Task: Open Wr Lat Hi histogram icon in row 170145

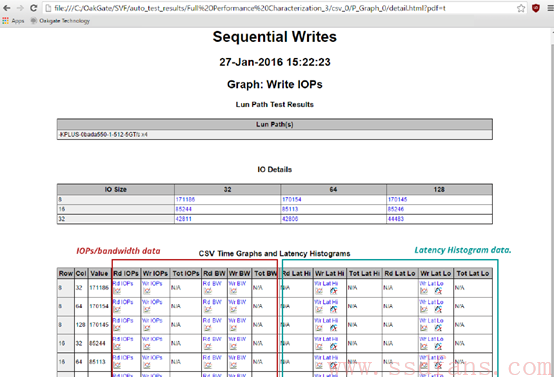Action: pos(334,328)
